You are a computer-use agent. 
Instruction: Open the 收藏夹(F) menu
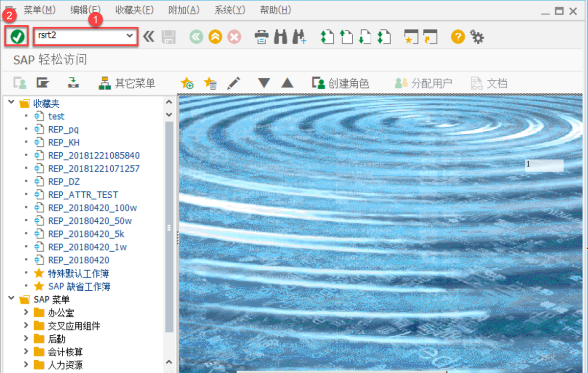coord(134,10)
